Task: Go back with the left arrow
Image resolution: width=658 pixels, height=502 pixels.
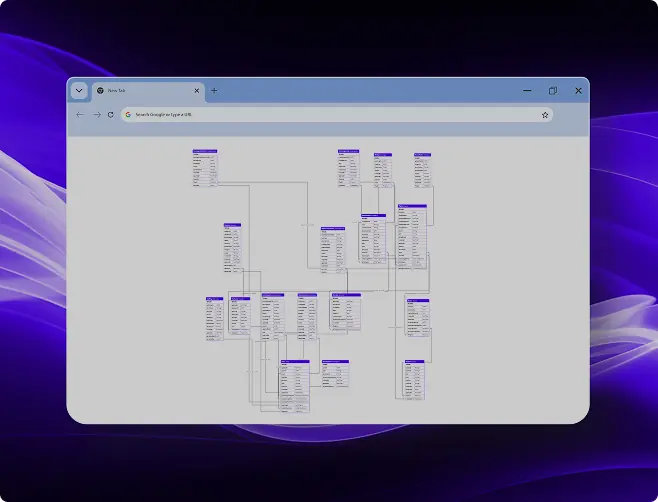Action: click(80, 115)
